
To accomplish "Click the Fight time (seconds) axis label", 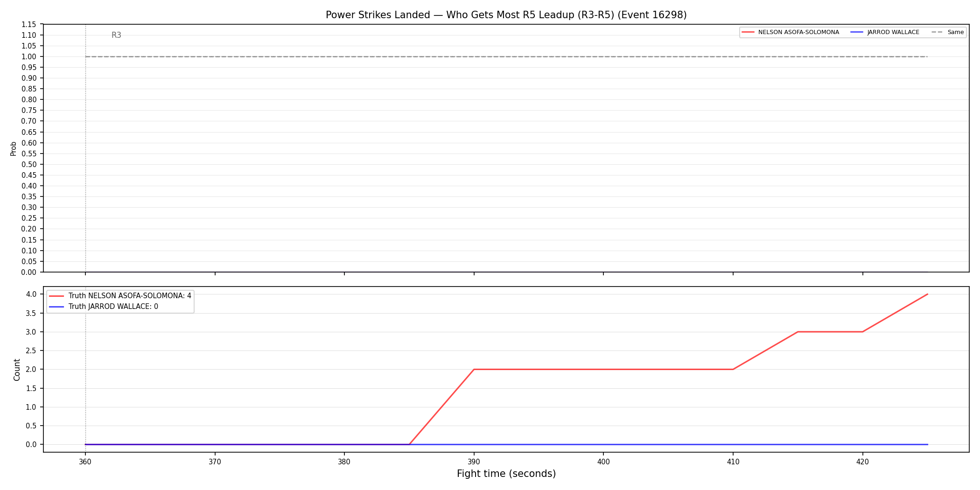I will 506,474.
